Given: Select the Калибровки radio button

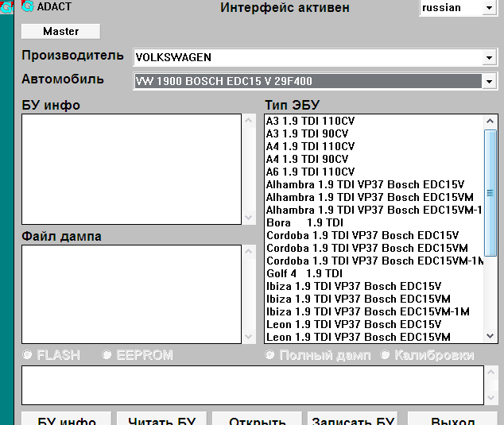Looking at the screenshot, I should [427, 355].
